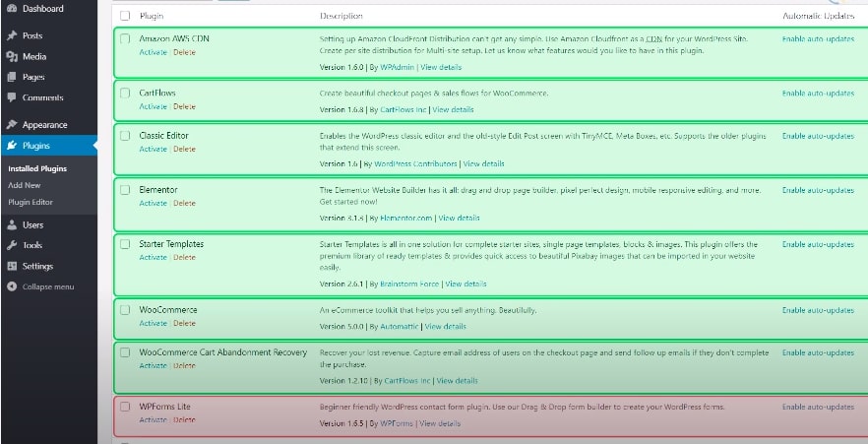Check the Classic Editor checkbox
The height and width of the screenshot is (444, 868).
click(125, 136)
